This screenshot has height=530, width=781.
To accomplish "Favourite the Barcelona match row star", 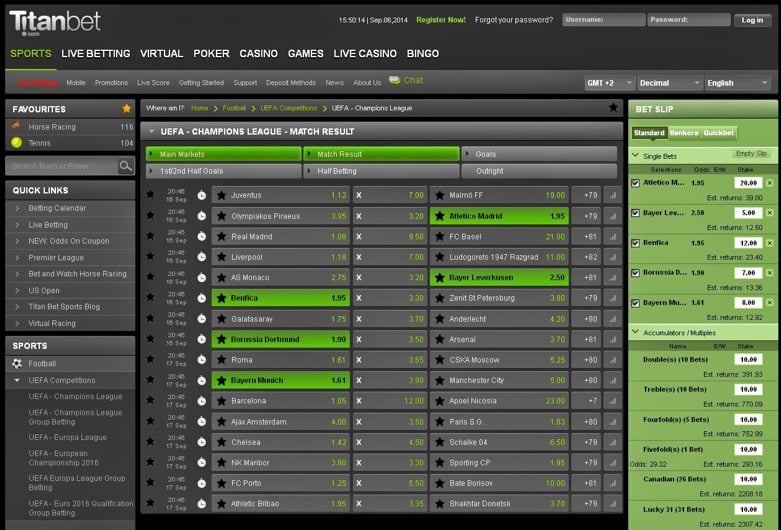I will (x=150, y=400).
